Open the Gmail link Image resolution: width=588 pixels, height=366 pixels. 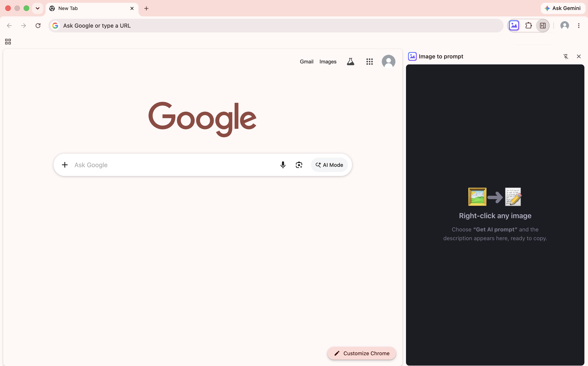tap(306, 61)
